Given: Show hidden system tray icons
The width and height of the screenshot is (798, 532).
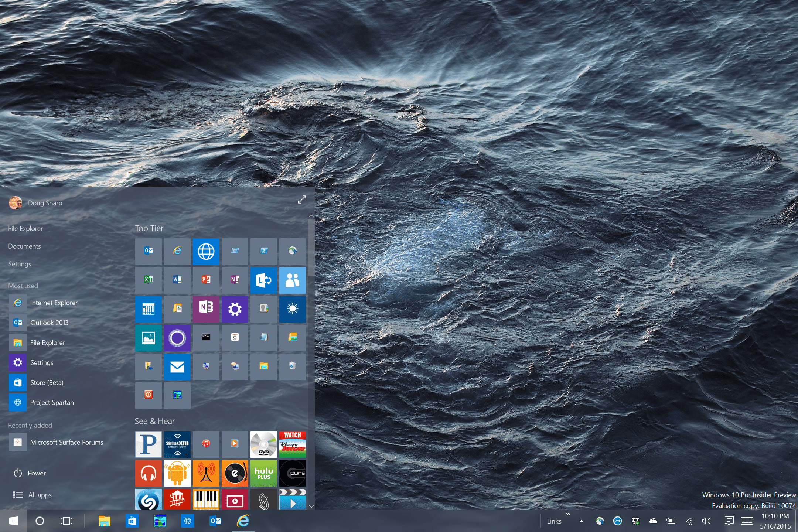Looking at the screenshot, I should tap(581, 521).
